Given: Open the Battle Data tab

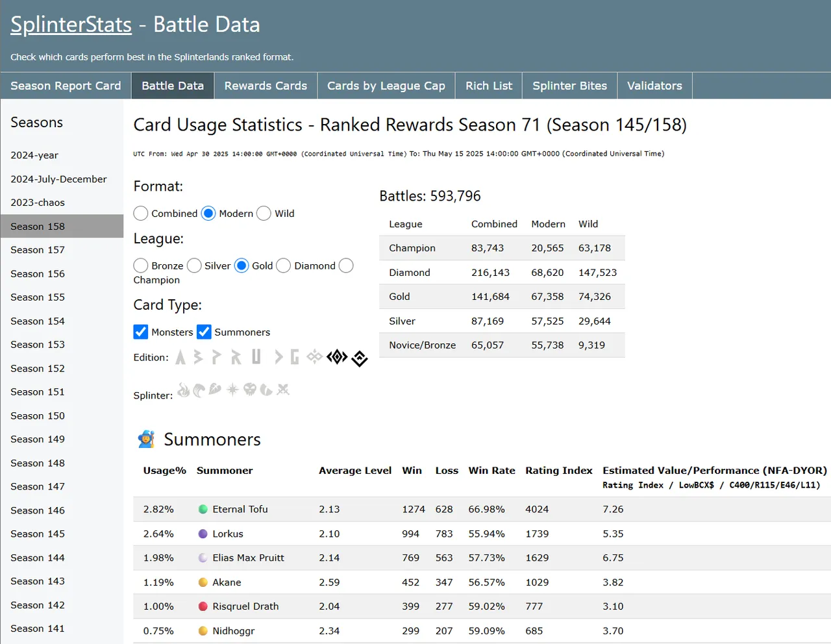Looking at the screenshot, I should coord(173,86).
